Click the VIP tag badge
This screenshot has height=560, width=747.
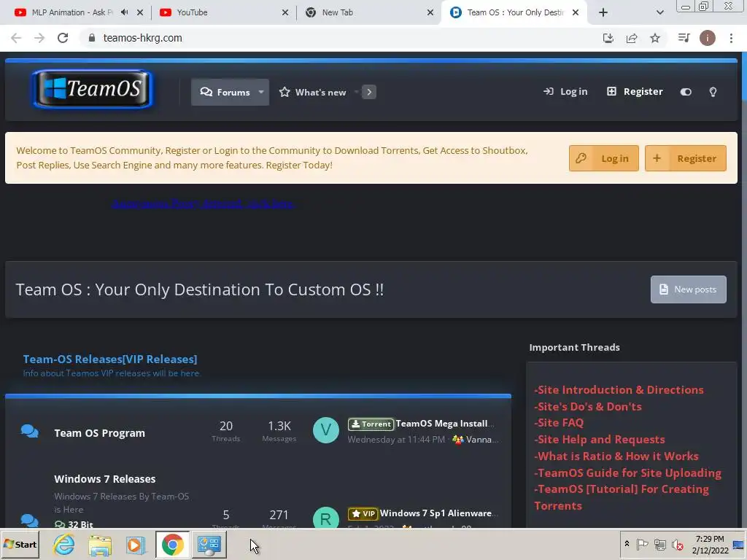(x=363, y=513)
